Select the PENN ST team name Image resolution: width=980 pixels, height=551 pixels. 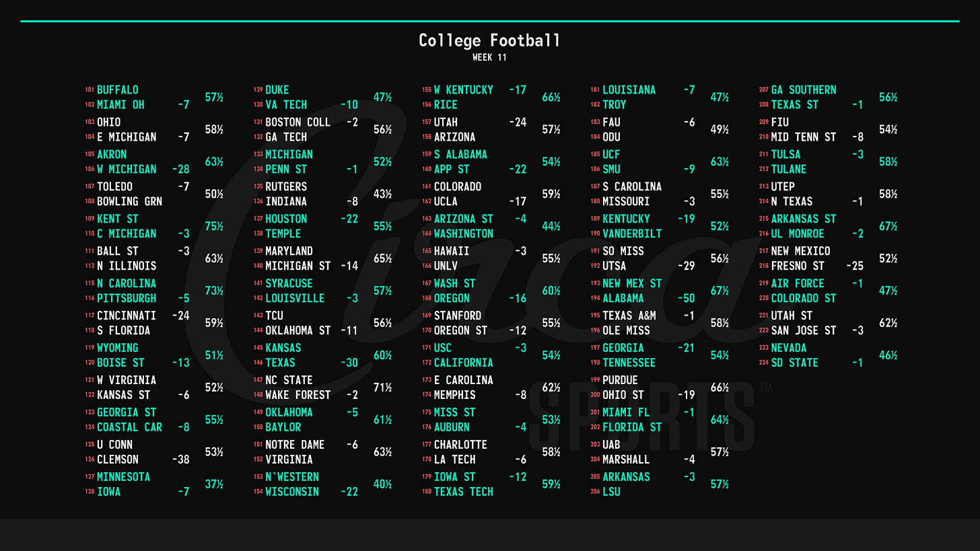pyautogui.click(x=286, y=169)
